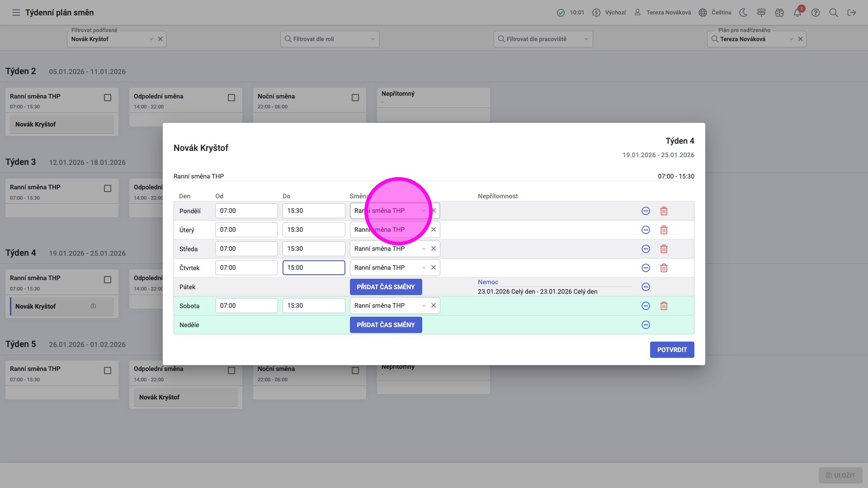Toggle dark mode with the moon icon
The image size is (868, 488).
pyautogui.click(x=743, y=13)
